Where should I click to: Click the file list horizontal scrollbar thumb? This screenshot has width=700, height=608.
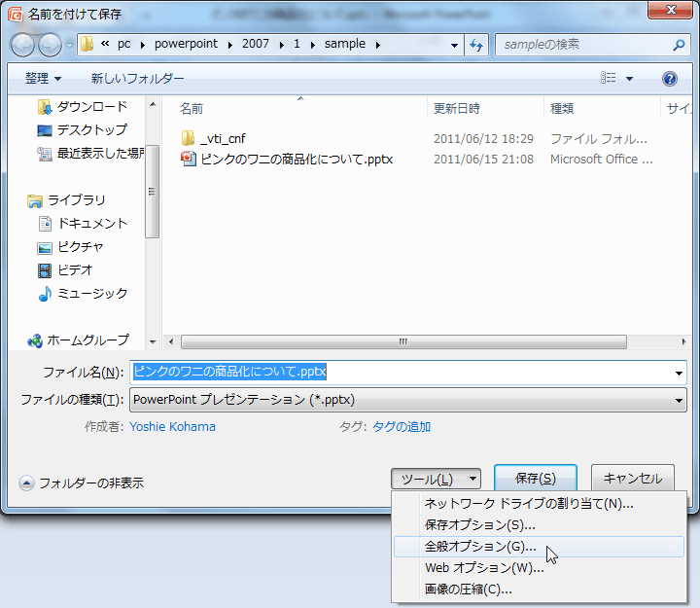403,342
